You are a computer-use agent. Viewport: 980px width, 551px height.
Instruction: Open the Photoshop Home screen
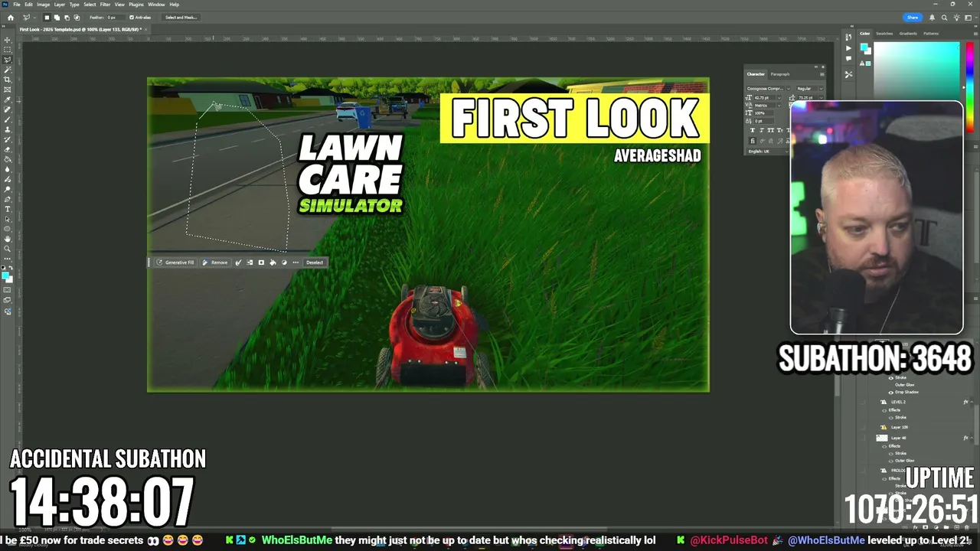[10, 17]
